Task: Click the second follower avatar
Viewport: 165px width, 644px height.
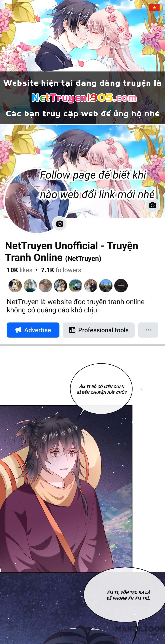Action: pos(30,286)
